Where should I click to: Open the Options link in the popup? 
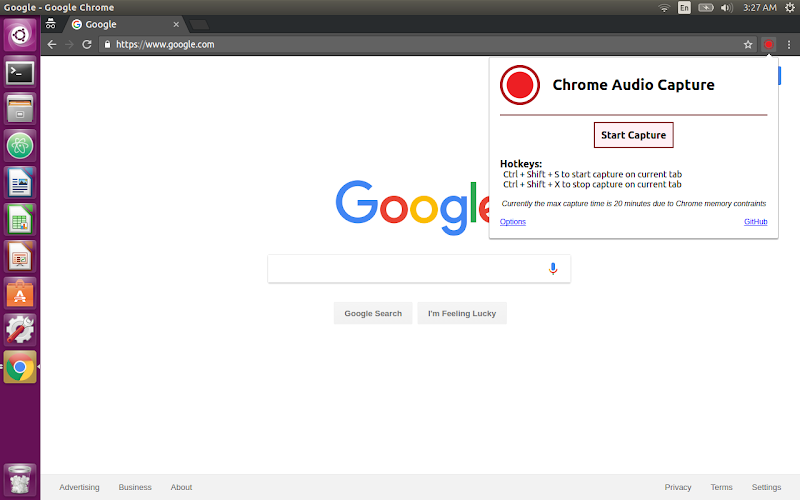513,221
